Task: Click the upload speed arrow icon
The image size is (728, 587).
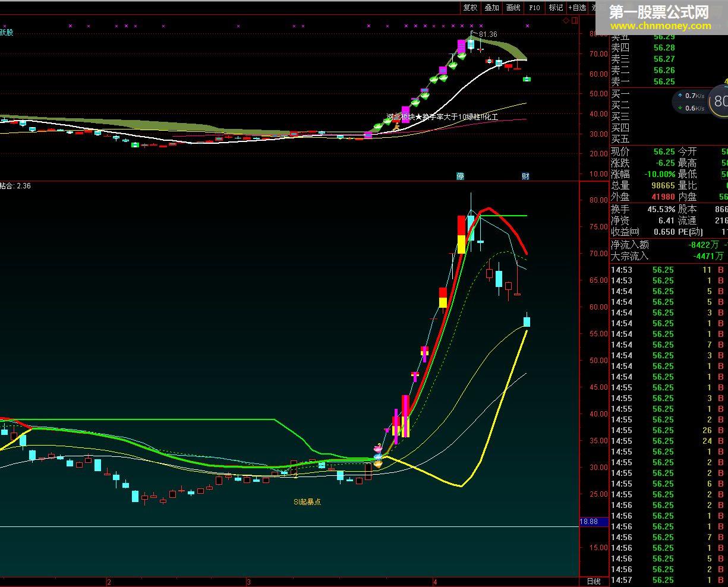Action: pos(680,96)
